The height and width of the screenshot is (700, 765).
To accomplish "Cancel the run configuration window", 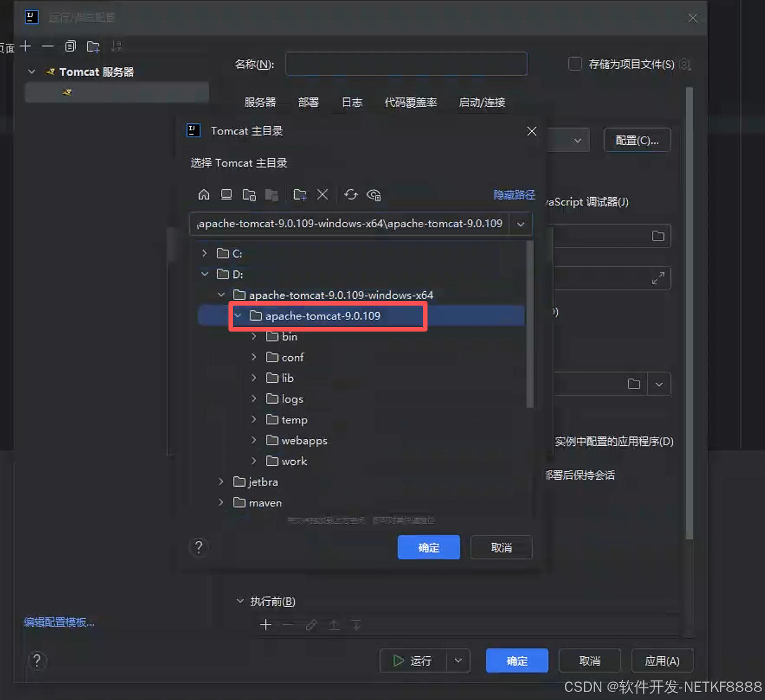I will coord(590,660).
